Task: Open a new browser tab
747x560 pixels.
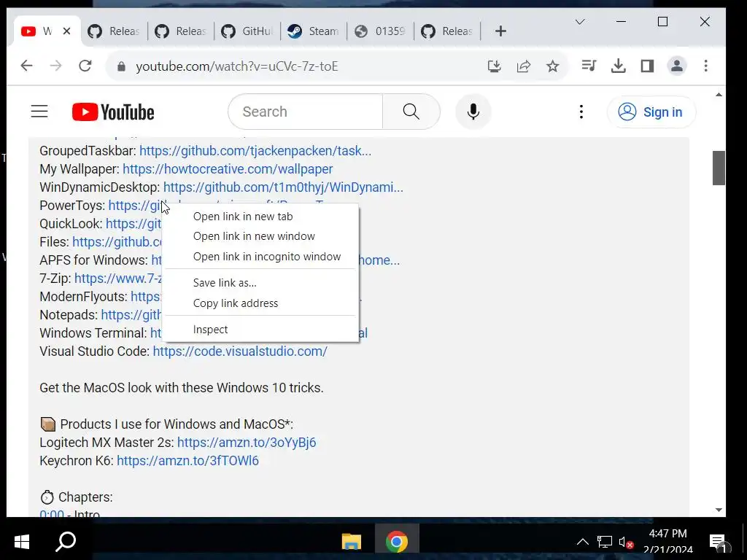Action: [500, 31]
